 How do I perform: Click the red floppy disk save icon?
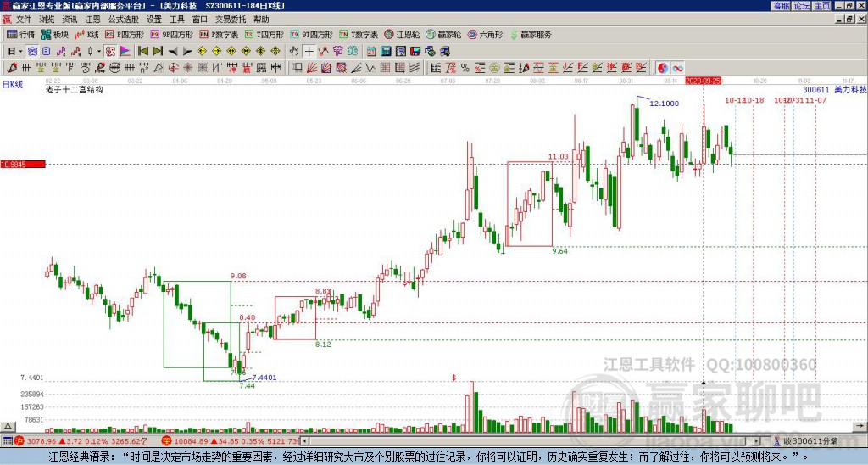click(x=415, y=51)
